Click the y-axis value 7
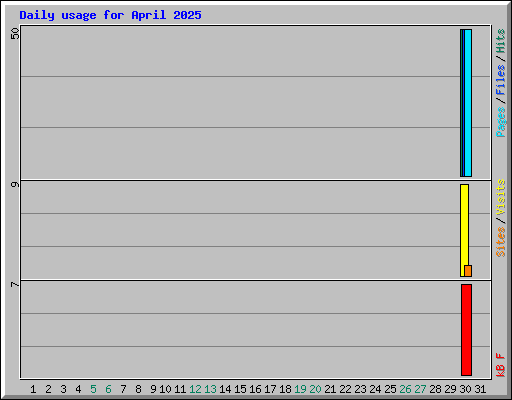 click(15, 284)
